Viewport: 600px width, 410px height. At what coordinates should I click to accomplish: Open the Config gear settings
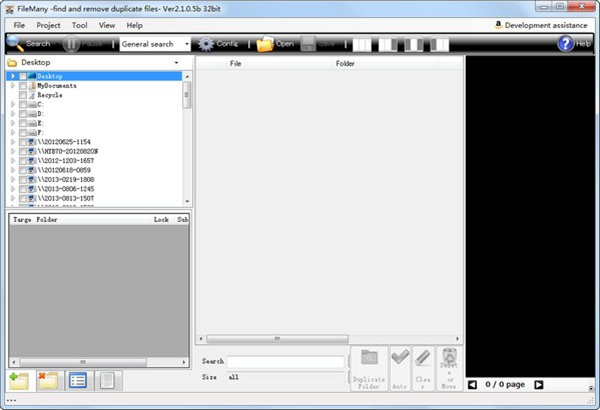tap(218, 44)
